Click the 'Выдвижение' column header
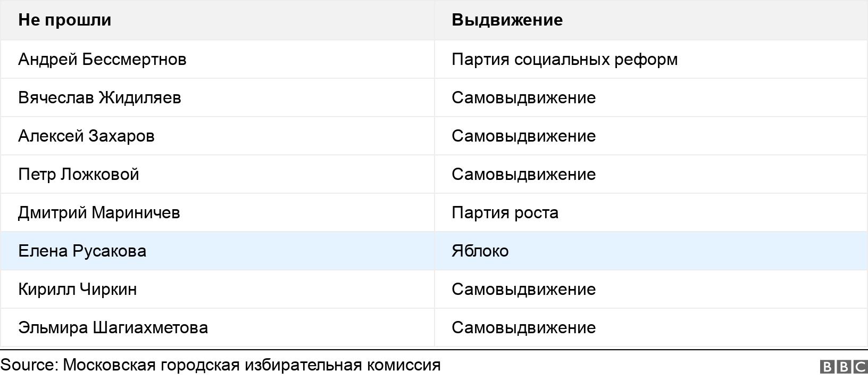Image resolution: width=868 pixels, height=379 pixels. pos(507,20)
